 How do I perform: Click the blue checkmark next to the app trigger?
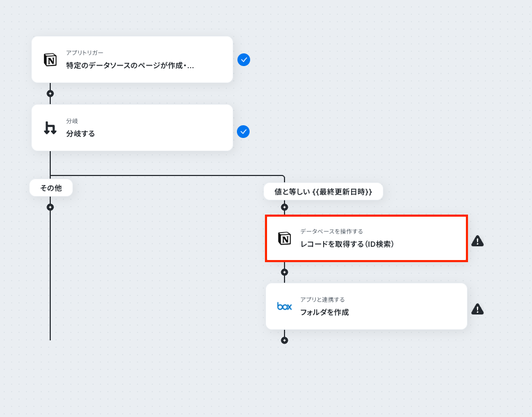point(244,60)
